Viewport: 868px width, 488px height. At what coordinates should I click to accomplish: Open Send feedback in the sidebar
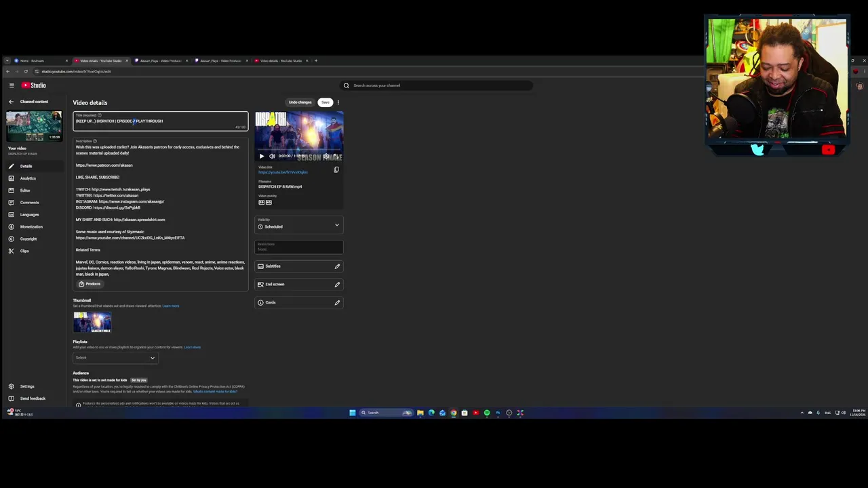tap(33, 399)
